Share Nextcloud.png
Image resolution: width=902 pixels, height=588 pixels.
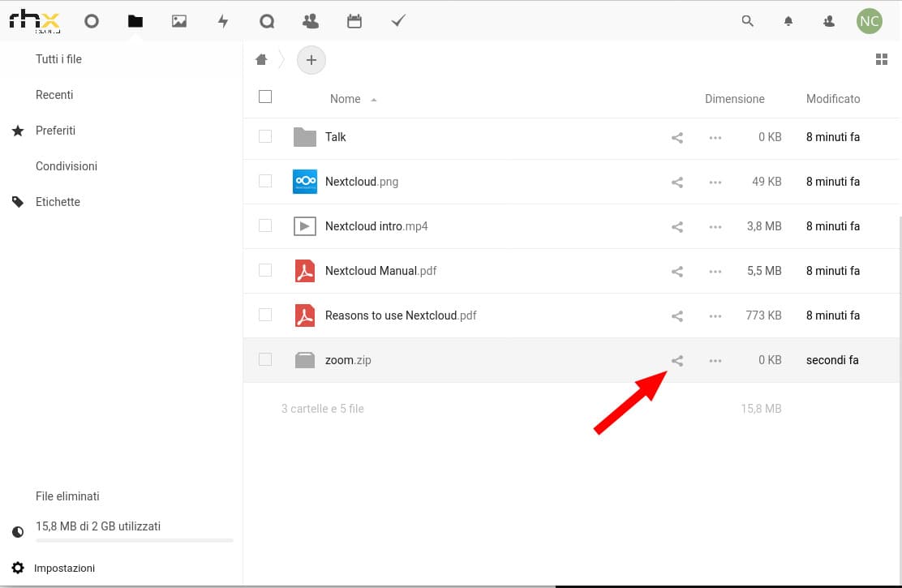coord(677,182)
